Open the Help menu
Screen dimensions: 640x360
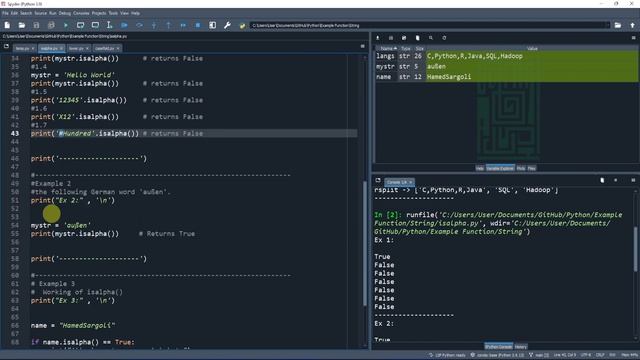[x=135, y=13]
